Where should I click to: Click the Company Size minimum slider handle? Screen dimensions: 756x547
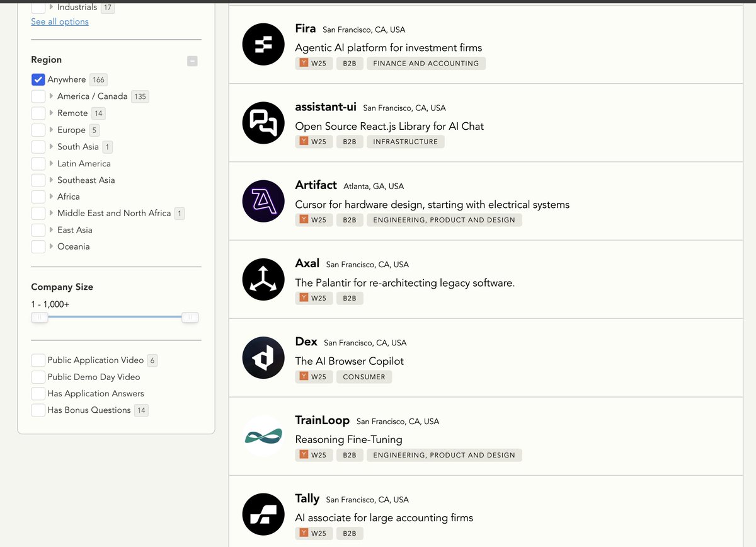(x=40, y=318)
